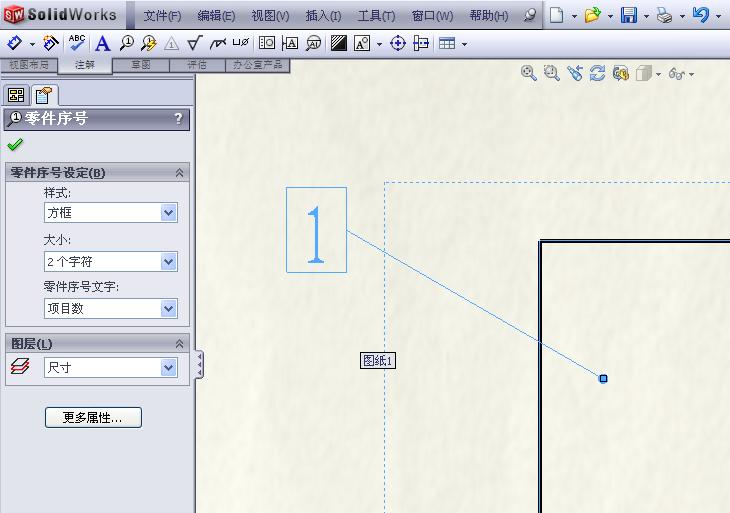
Task: Select the Note tool (letter A)
Action: pos(102,44)
